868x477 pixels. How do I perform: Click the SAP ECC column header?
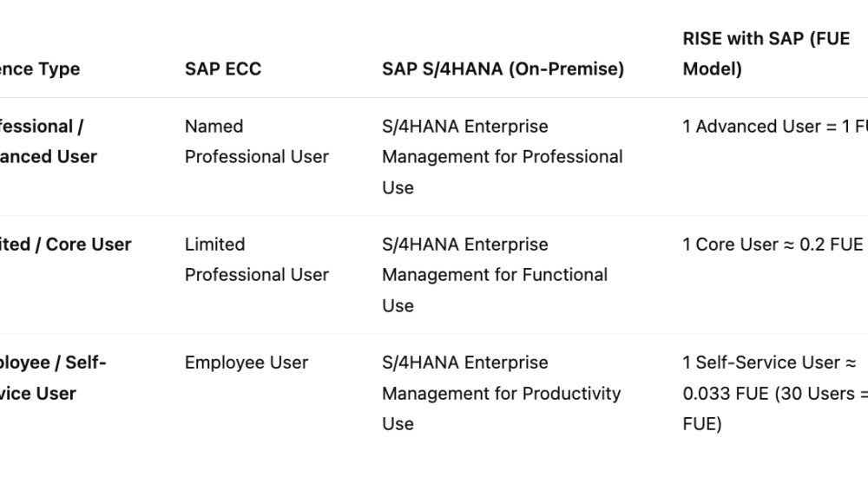pyautogui.click(x=222, y=69)
